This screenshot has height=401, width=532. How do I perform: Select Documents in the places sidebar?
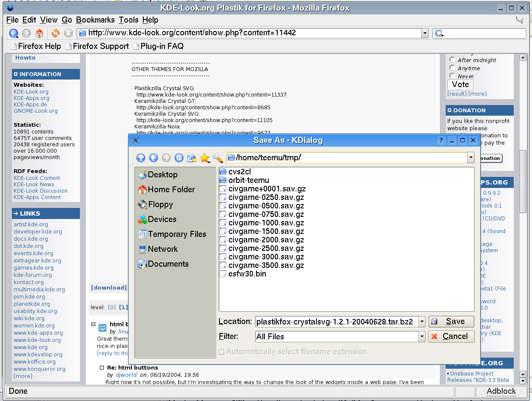point(163,264)
